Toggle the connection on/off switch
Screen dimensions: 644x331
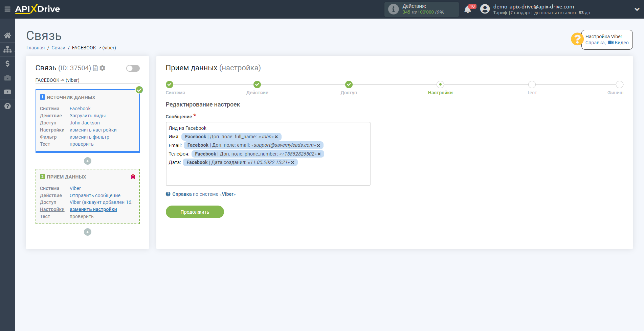133,68
